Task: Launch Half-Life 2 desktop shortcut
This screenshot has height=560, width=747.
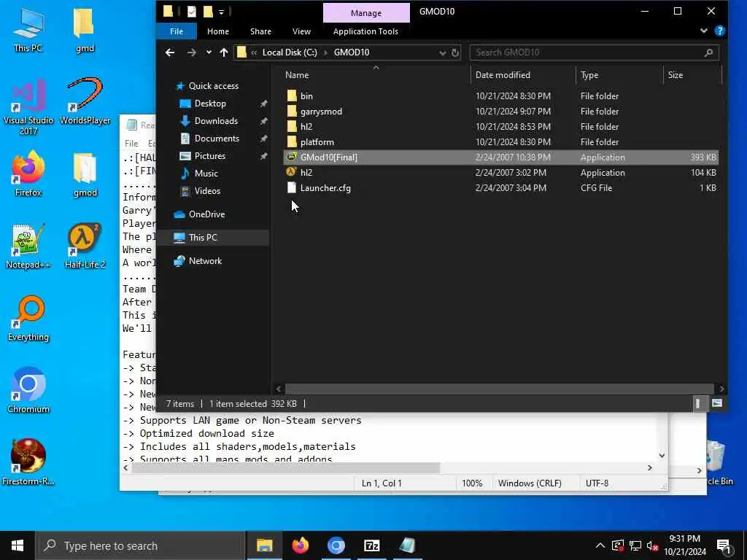Action: click(x=85, y=246)
